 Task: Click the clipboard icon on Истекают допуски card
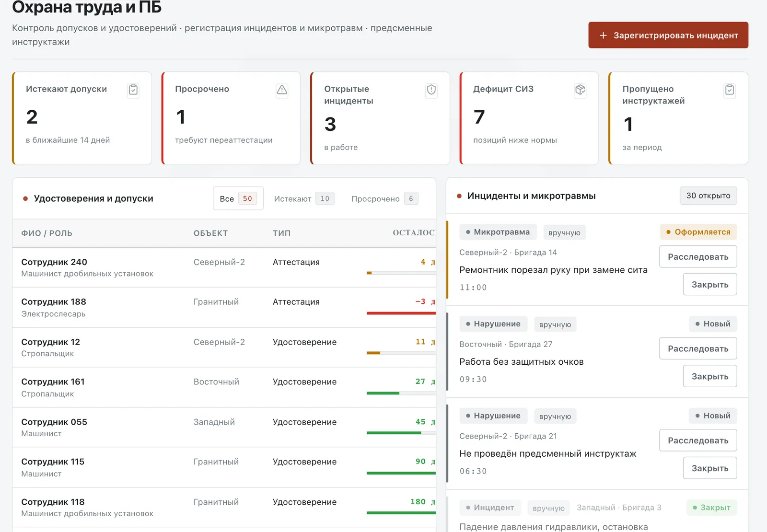pos(133,90)
